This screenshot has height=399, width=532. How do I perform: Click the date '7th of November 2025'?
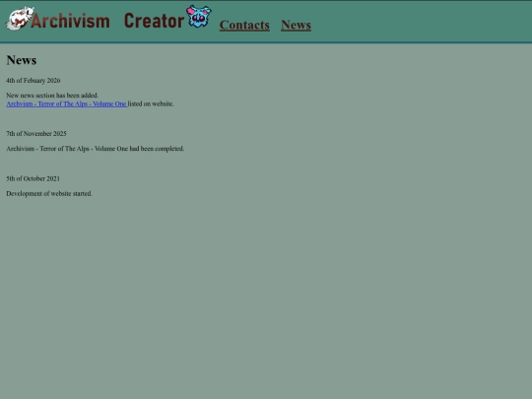pyautogui.click(x=36, y=134)
